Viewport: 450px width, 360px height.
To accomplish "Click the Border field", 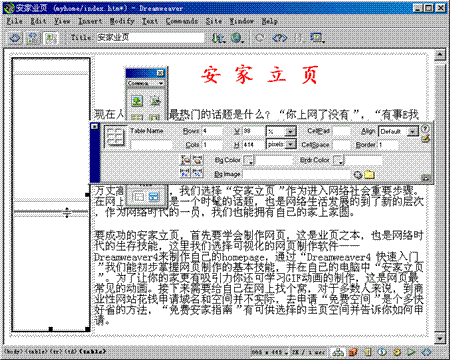I will click(x=387, y=145).
